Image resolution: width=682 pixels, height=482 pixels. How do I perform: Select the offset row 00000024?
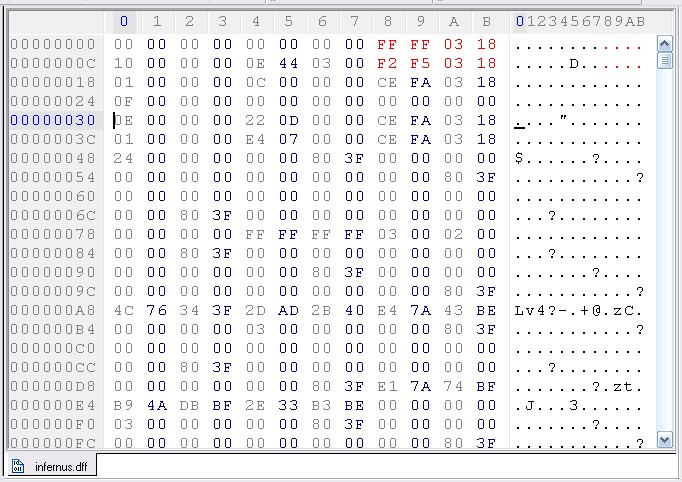coord(53,101)
